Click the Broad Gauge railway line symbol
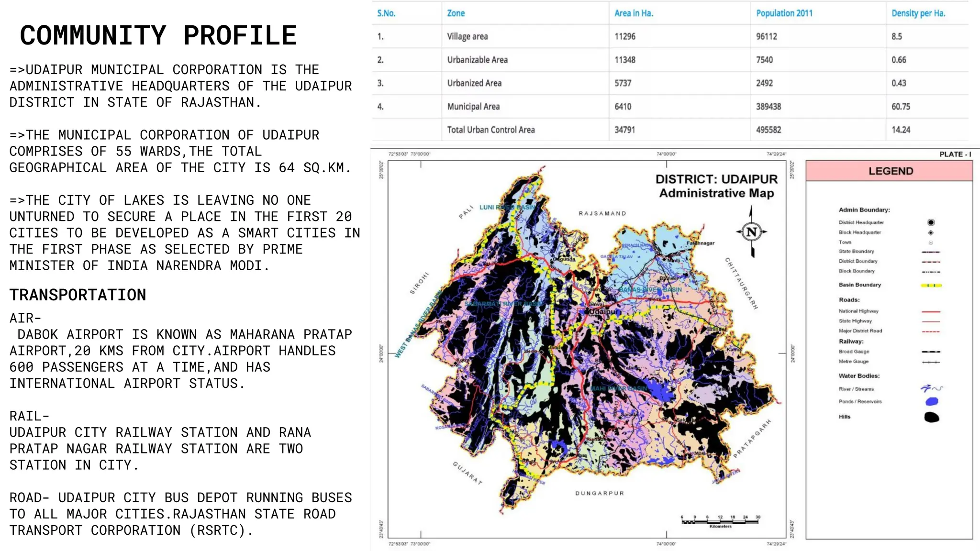The width and height of the screenshot is (980, 551). [x=931, y=352]
